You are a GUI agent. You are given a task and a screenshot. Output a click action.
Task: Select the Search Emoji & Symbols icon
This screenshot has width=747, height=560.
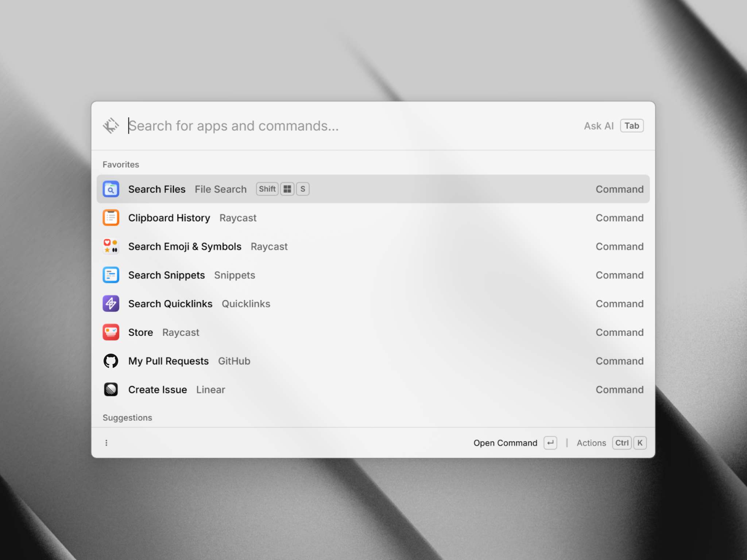click(111, 246)
